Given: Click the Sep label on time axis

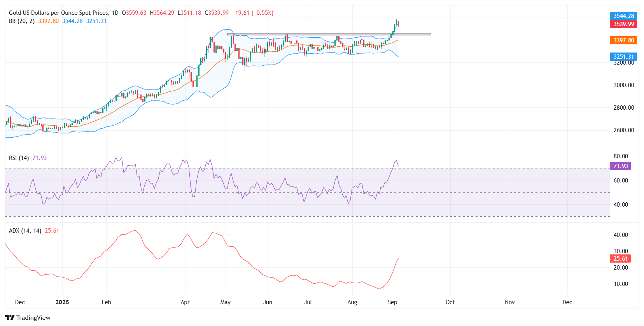Looking at the screenshot, I should [x=392, y=302].
